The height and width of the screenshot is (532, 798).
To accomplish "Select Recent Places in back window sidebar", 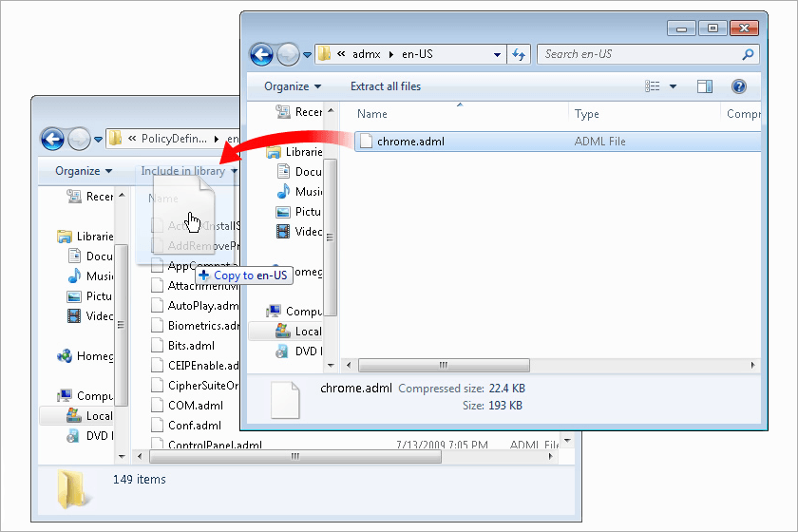I will point(90,197).
